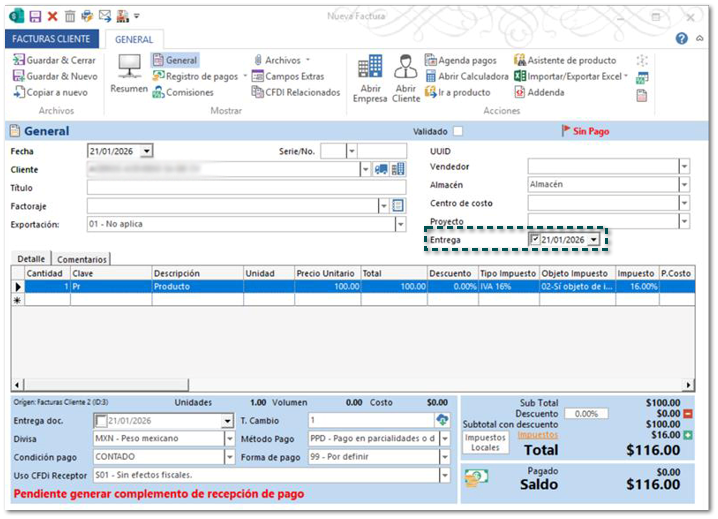718x519 pixels.
Task: Enable the Entrega doc. date checkbox
Action: pos(99,420)
